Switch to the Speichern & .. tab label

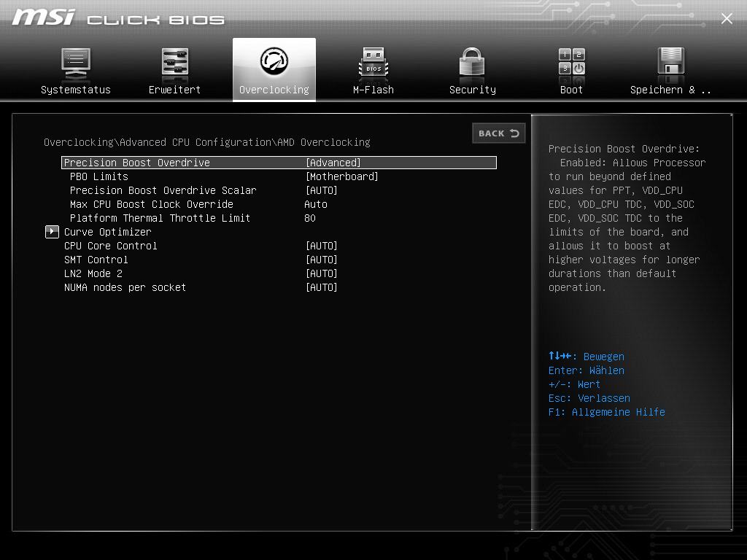(x=670, y=90)
